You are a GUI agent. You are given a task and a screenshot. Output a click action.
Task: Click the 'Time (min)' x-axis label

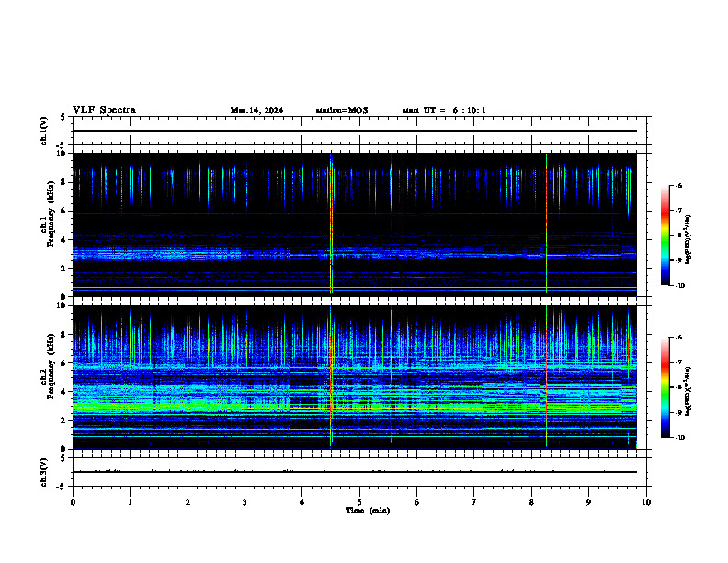click(368, 511)
